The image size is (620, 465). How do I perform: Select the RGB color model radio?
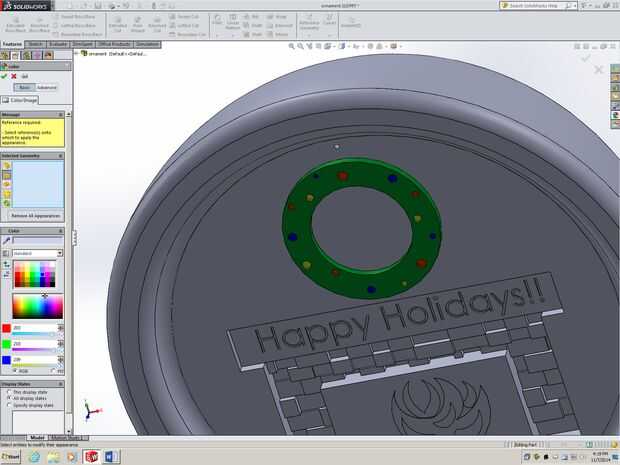point(15,371)
